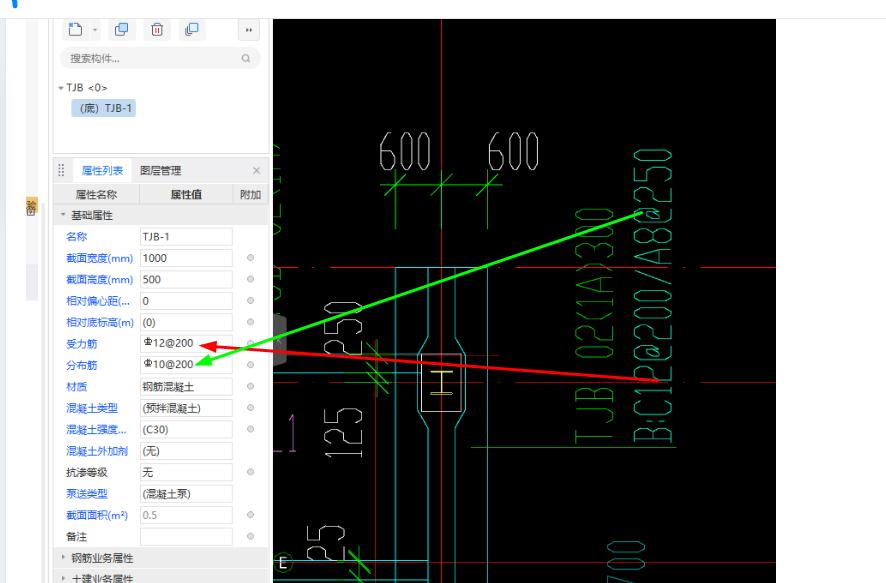Close the properties panel with X
Viewport: 886px width, 583px height.
click(257, 171)
